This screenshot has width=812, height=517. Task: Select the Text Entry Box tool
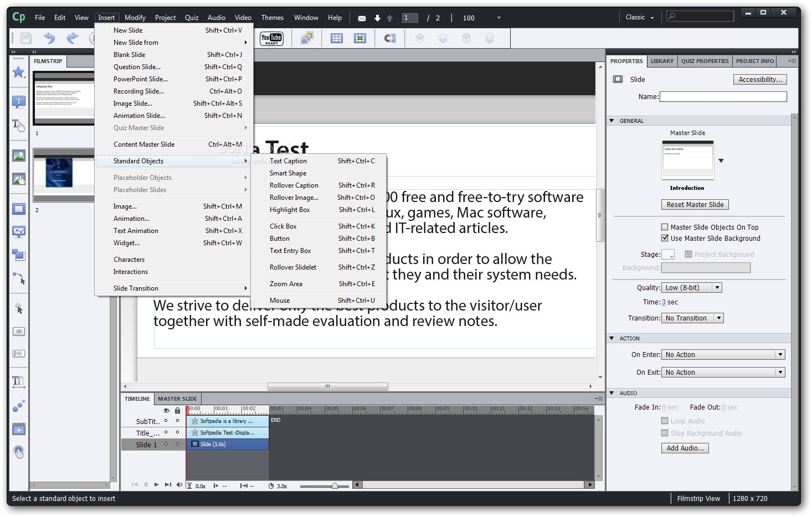pyautogui.click(x=19, y=354)
